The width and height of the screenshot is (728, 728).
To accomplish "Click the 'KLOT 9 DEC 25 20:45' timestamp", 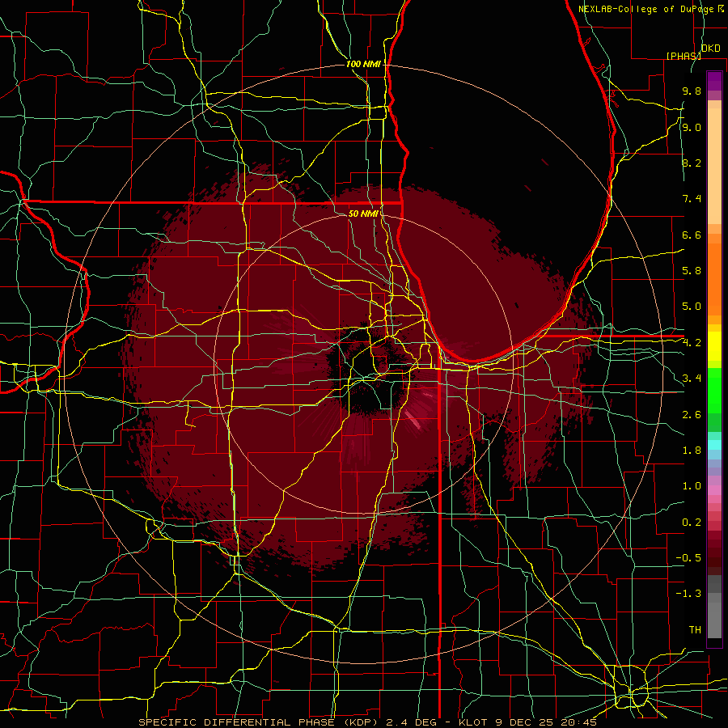I will 528,722.
